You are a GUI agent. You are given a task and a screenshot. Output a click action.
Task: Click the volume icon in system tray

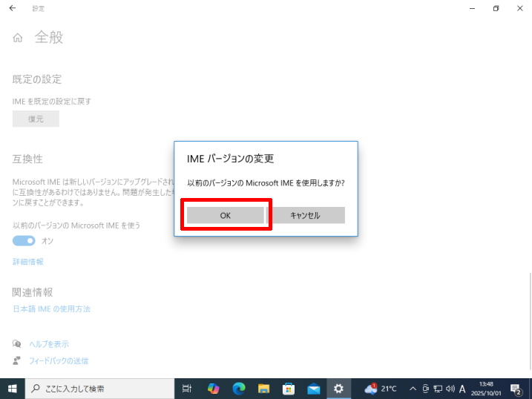click(x=450, y=389)
